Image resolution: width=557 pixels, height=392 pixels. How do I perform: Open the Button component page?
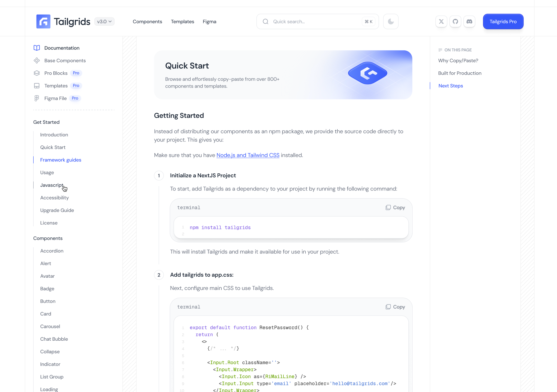pyautogui.click(x=48, y=301)
